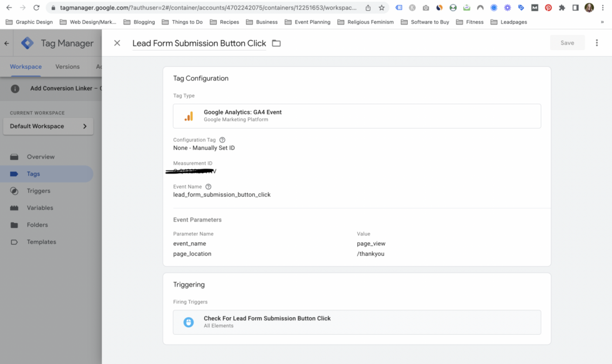This screenshot has width=612, height=364.
Task: Click the browser forward arrow
Action: 22,7
